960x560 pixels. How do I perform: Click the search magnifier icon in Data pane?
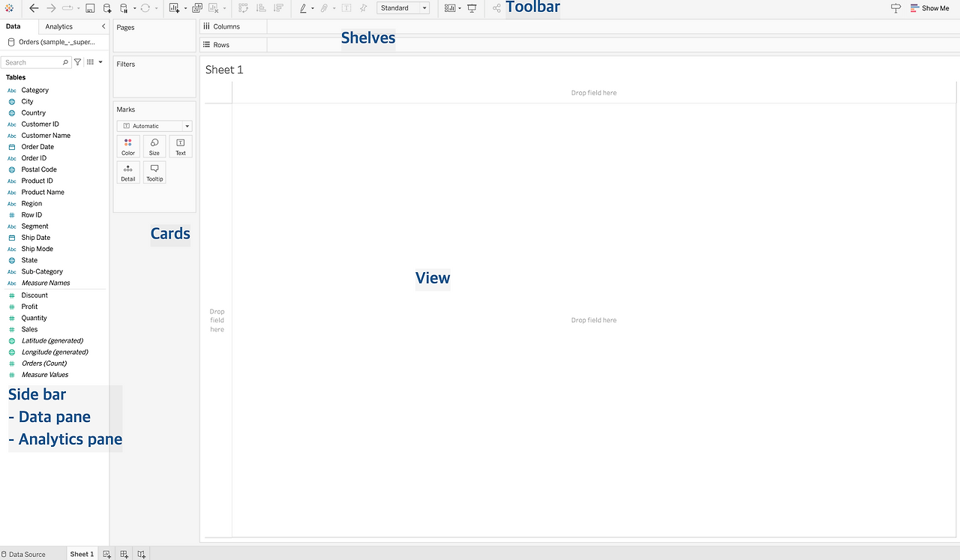click(66, 62)
